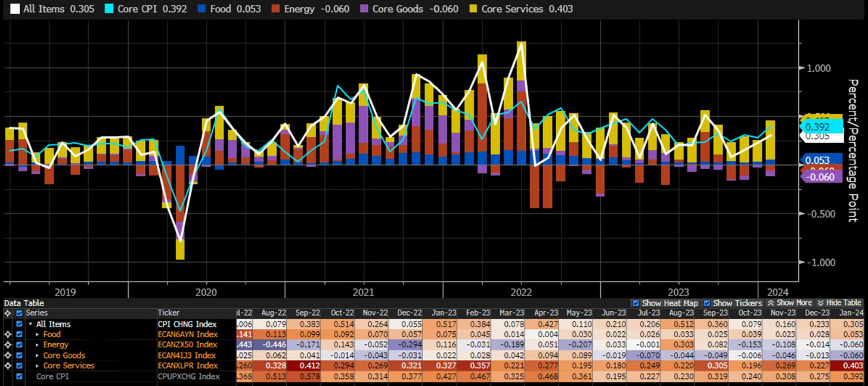Screen dimensions: 868x386
Task: Uncheck the Core CPI series checkbox
Action: [x=20, y=376]
